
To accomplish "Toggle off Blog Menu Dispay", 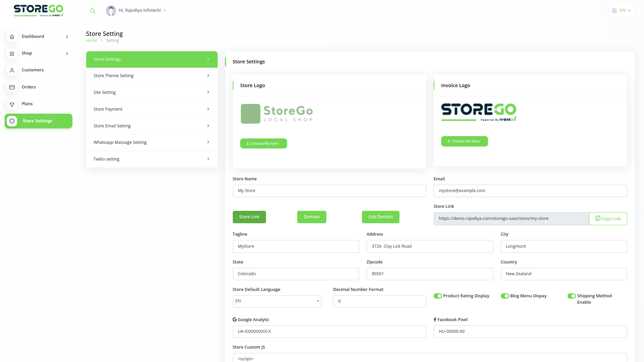I will click(505, 296).
